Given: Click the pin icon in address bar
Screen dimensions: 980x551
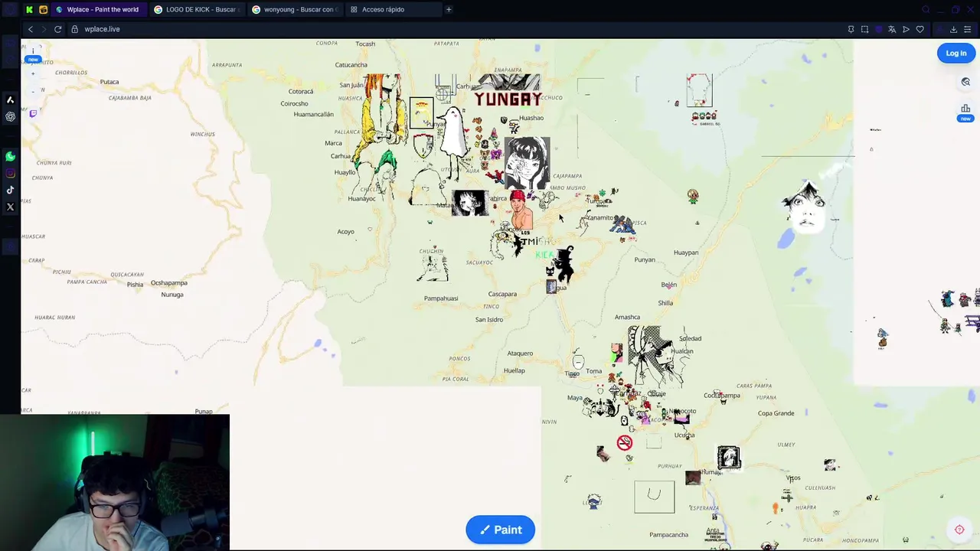Looking at the screenshot, I should (x=851, y=29).
